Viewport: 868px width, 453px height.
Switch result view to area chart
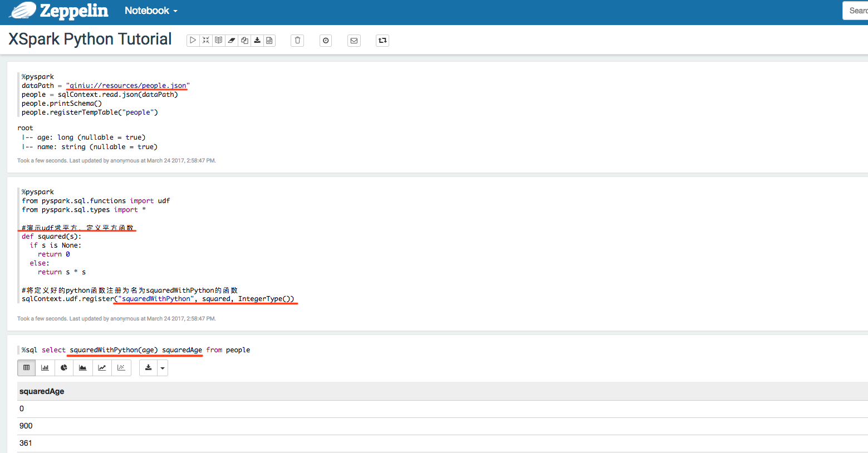(83, 368)
